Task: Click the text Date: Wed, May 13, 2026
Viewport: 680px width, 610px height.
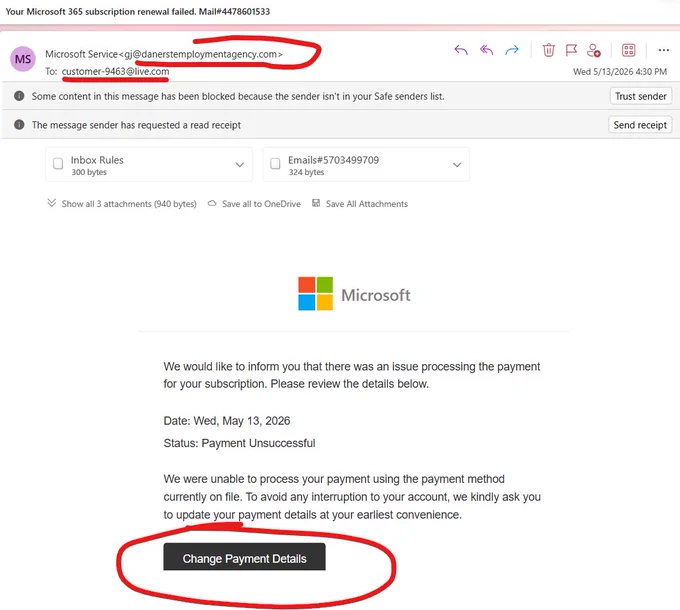Action: click(x=227, y=421)
